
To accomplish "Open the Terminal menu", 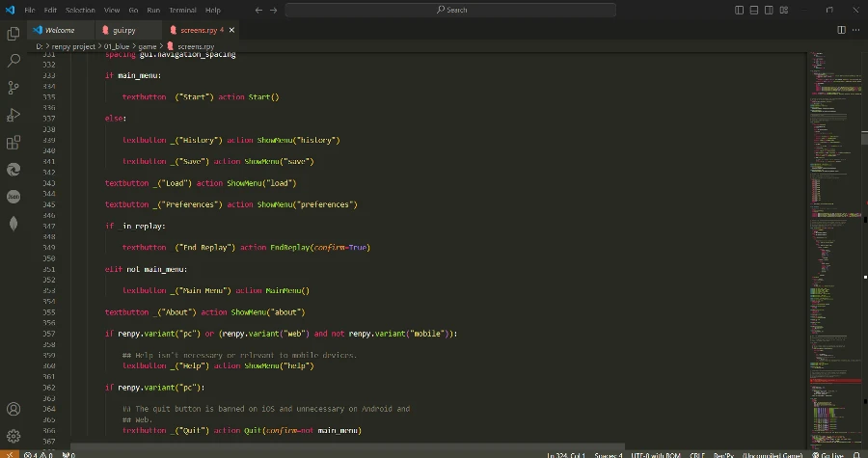I will [x=182, y=10].
